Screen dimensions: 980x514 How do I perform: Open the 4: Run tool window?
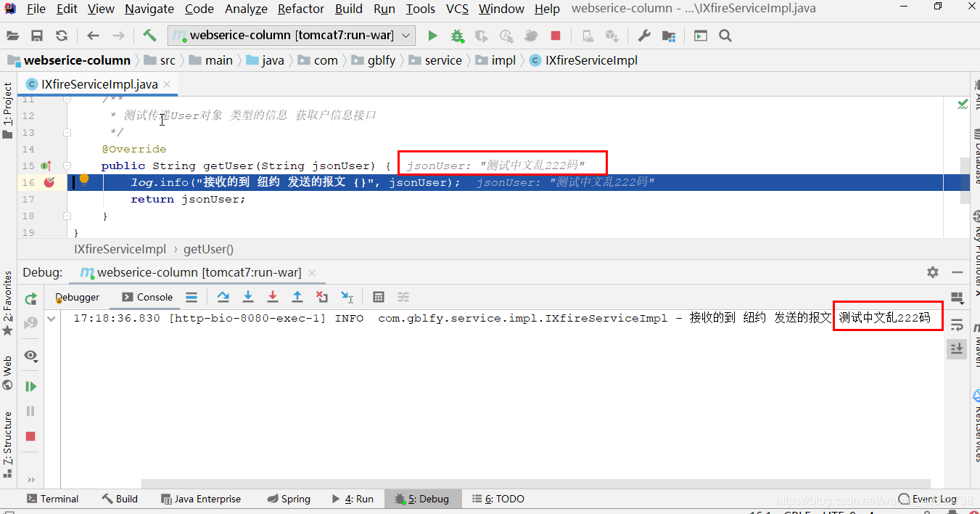coord(353,499)
